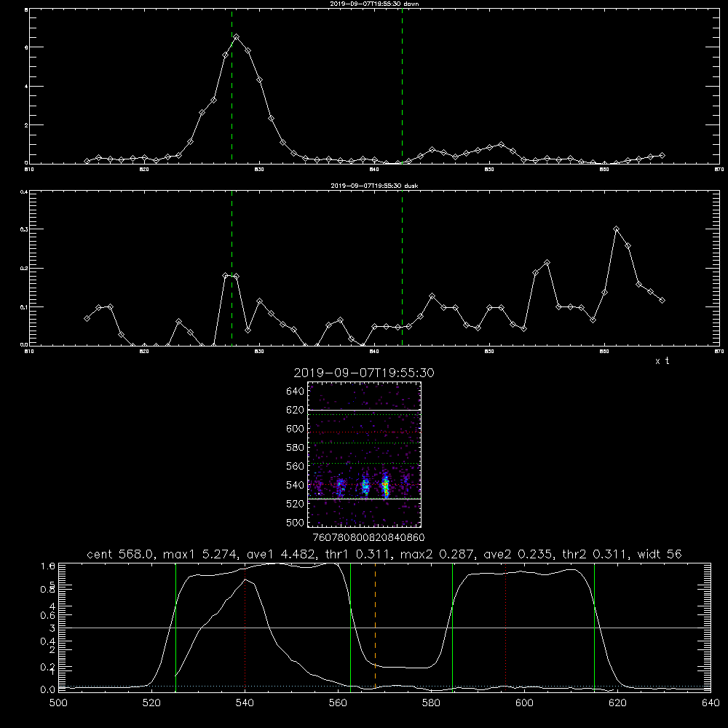728x728 pixels.
Task: Click the highest diamond marker in dusk plot
Action: [x=616, y=229]
